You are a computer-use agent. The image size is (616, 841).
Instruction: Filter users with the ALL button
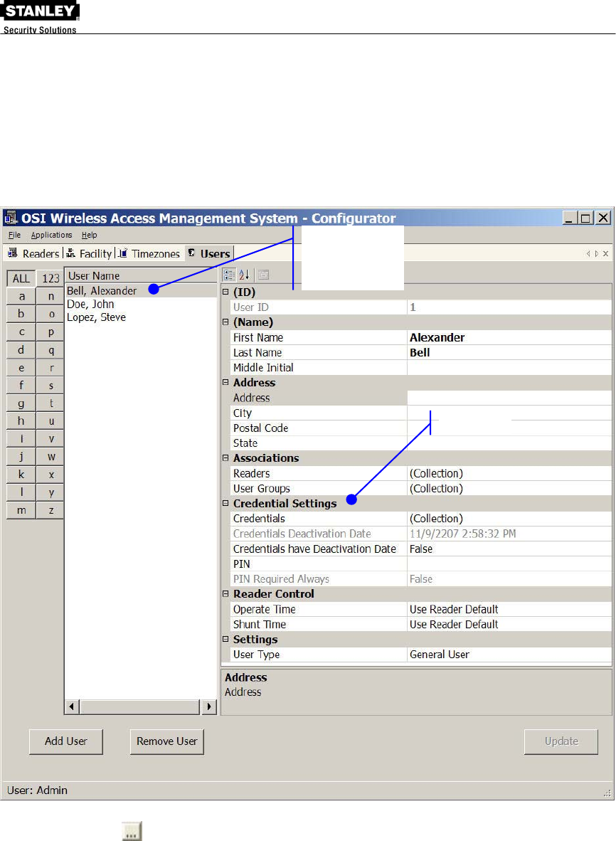(x=21, y=278)
